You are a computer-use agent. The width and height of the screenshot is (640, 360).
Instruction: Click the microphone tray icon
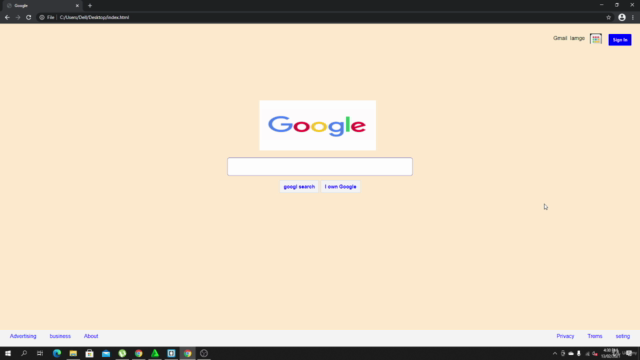[x=579, y=353]
